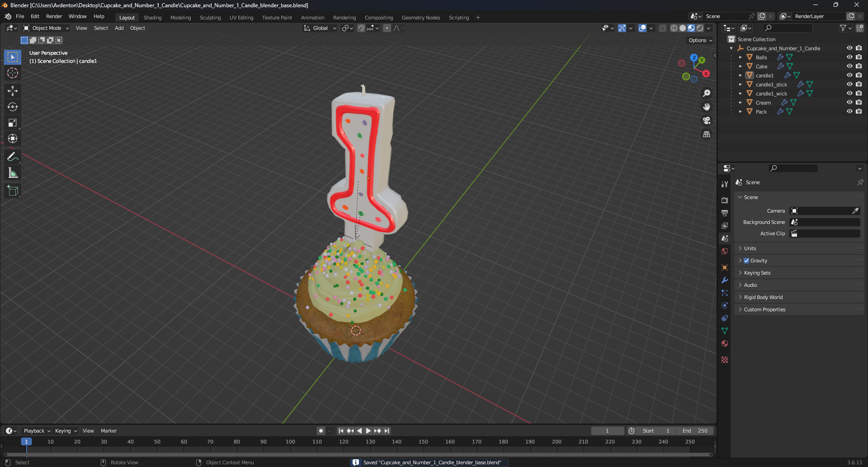The image size is (868, 467).
Task: Click the zoom view magnifier icon
Action: pyautogui.click(x=707, y=93)
